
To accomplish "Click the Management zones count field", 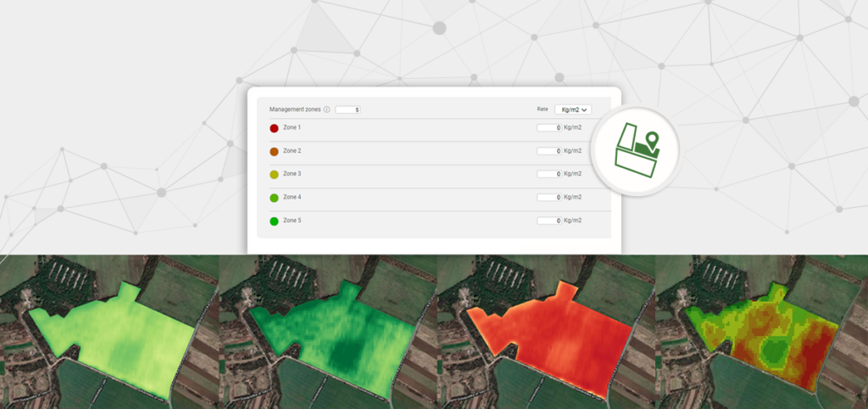I will click(x=348, y=109).
